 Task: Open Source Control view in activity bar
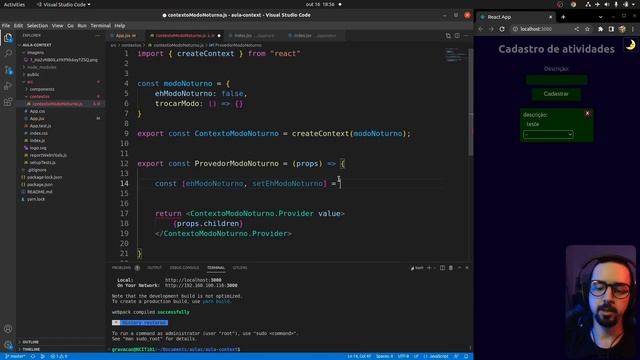pos(8,70)
